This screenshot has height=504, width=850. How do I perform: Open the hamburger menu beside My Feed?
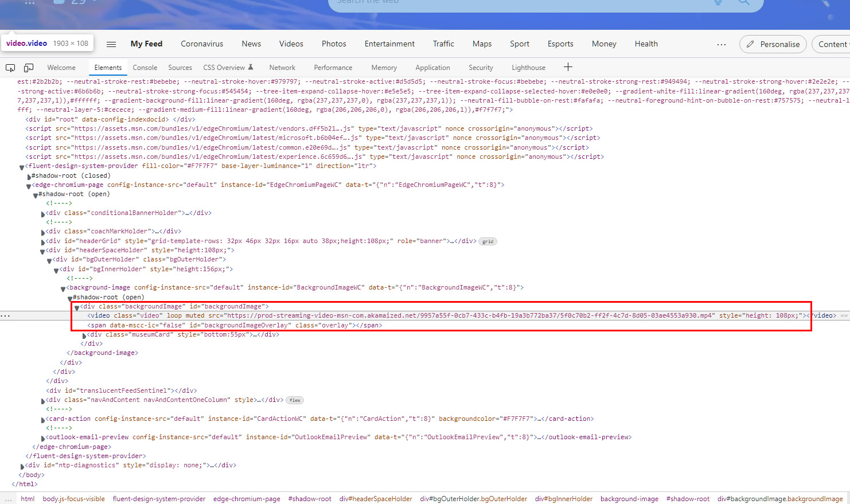pyautogui.click(x=111, y=44)
